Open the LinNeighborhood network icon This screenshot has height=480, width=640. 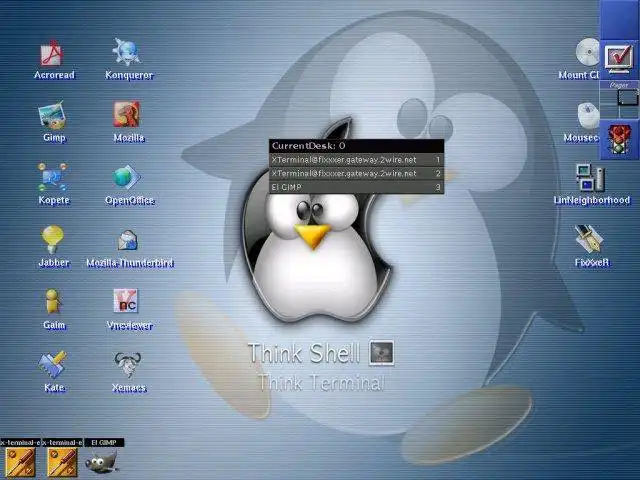coord(590,178)
